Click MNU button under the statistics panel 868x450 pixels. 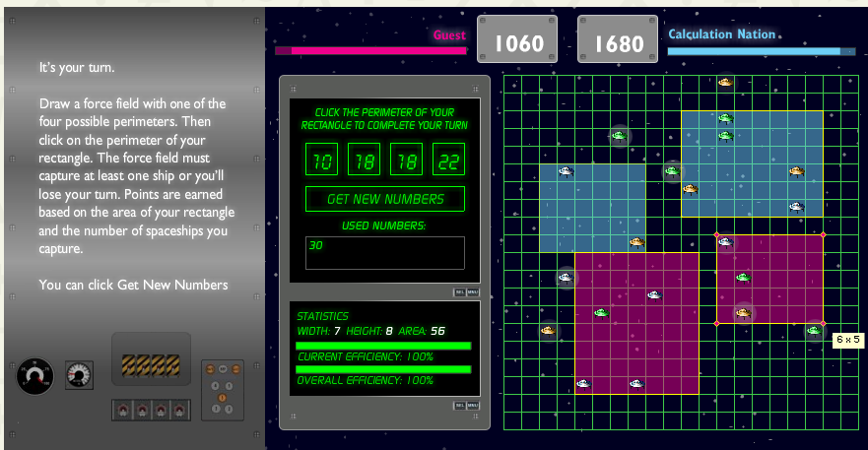(473, 406)
